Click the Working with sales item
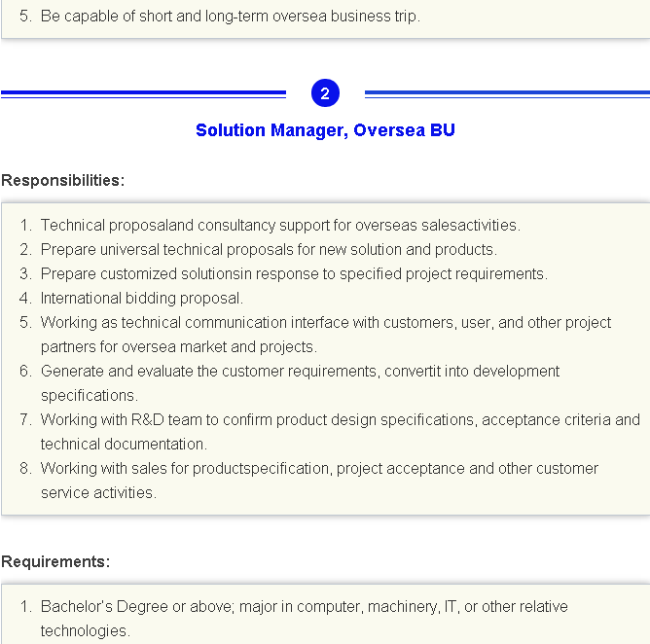650x644 pixels. pyautogui.click(x=319, y=469)
